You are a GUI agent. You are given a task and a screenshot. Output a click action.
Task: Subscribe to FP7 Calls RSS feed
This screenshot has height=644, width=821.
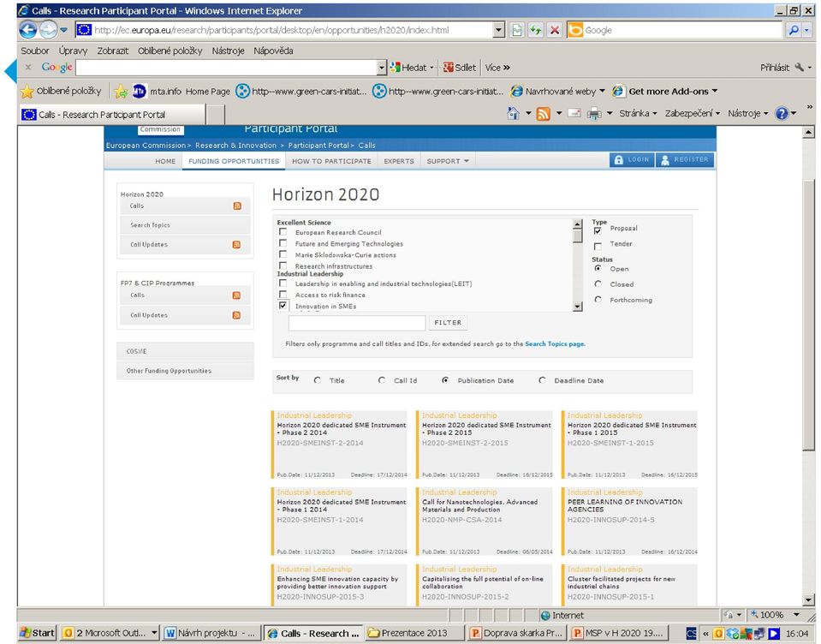(236, 295)
